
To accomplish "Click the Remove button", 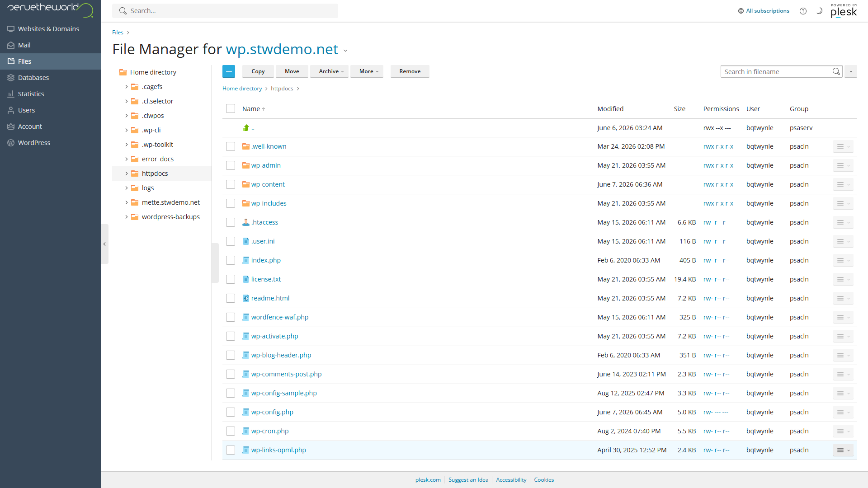I will (410, 71).
